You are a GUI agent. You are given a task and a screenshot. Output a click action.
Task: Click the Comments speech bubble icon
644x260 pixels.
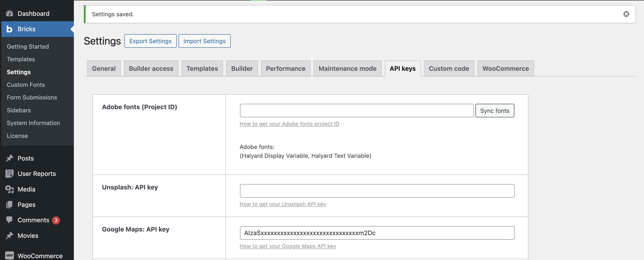coord(10,220)
